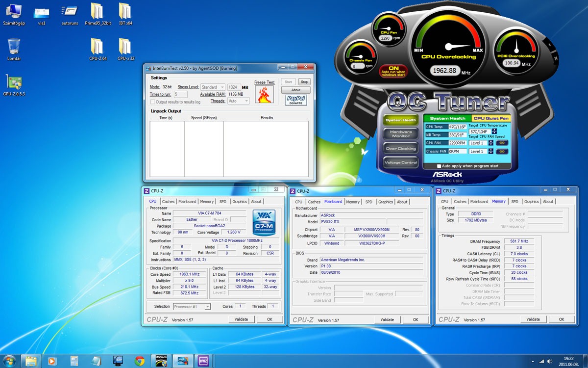
Task: Open Graphics tab in Mainboard CPU-Z window
Action: (x=386, y=202)
